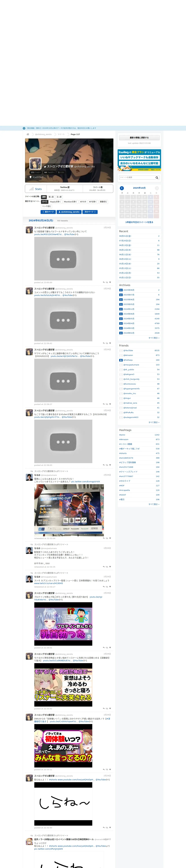Click the info icon in top notice bar

tap(24, 128)
